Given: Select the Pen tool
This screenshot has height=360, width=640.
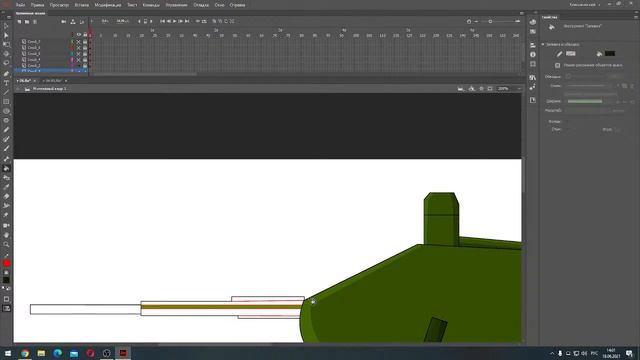Looking at the screenshot, I should 6,73.
